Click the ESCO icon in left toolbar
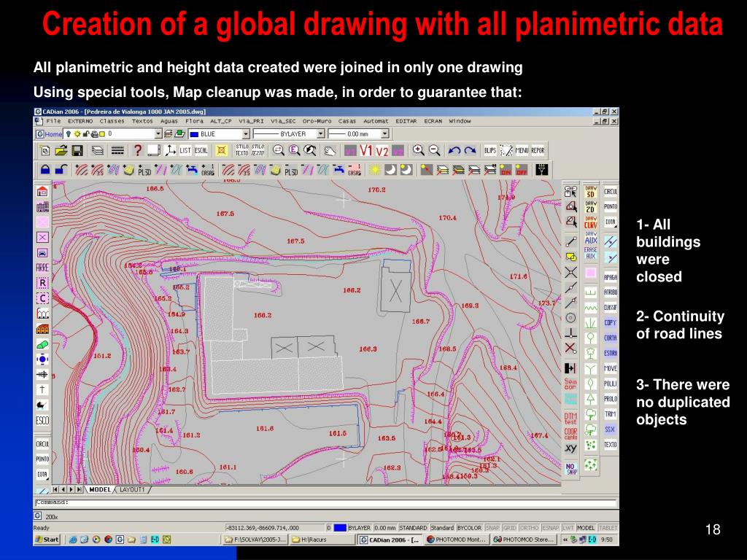Image resolution: width=747 pixels, height=560 pixels. [42, 421]
